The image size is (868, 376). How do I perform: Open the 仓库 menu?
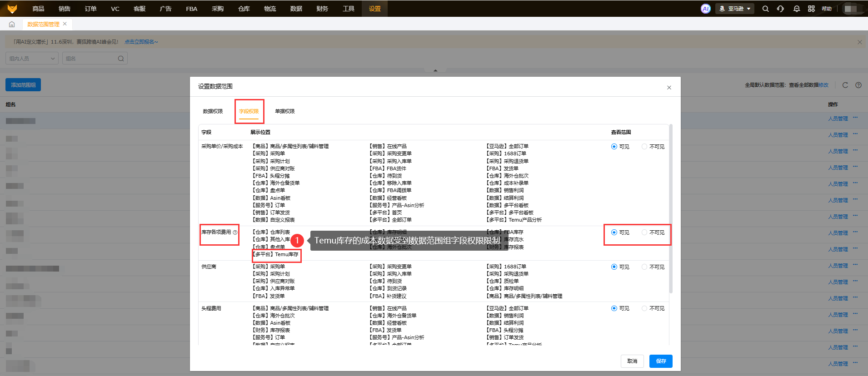click(244, 9)
